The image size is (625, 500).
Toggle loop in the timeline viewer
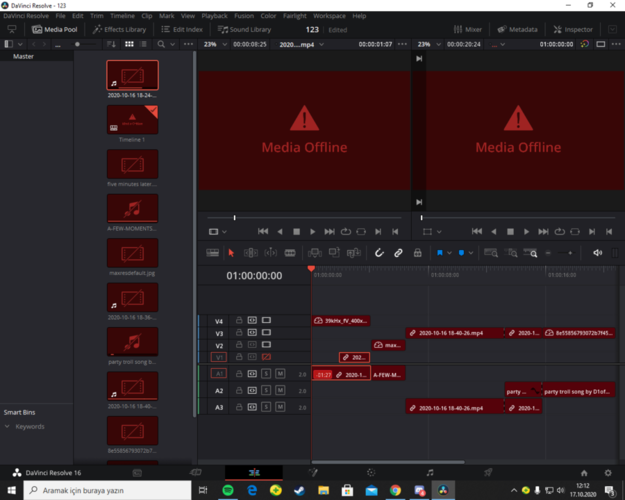coord(560,232)
